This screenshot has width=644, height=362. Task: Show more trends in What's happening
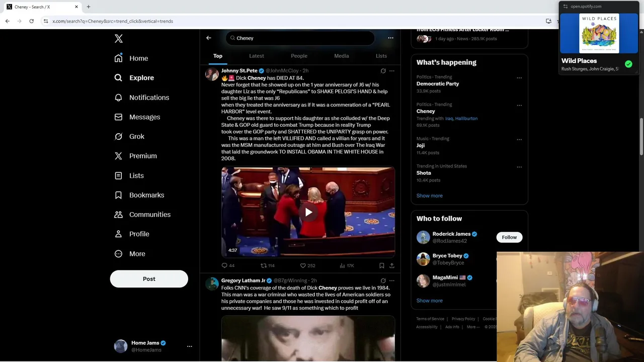430,196
